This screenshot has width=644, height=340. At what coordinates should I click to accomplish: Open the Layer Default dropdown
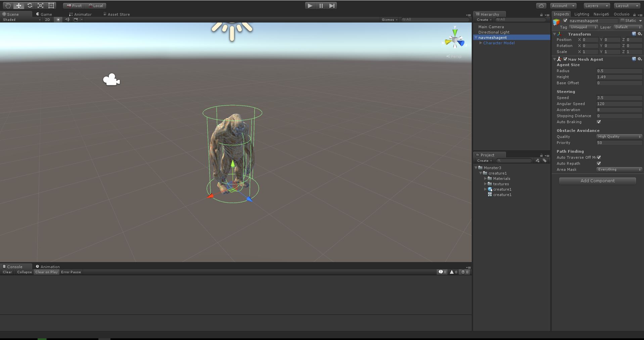click(x=628, y=27)
